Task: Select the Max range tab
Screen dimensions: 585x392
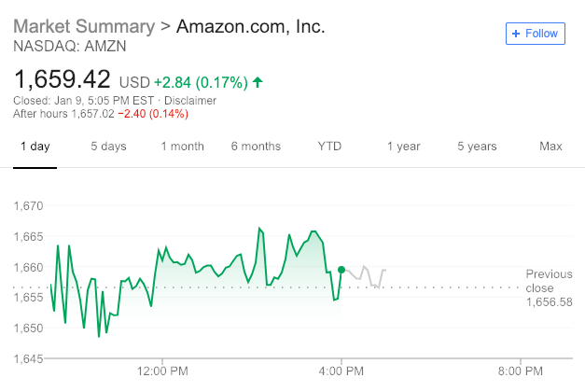Action: (550, 147)
